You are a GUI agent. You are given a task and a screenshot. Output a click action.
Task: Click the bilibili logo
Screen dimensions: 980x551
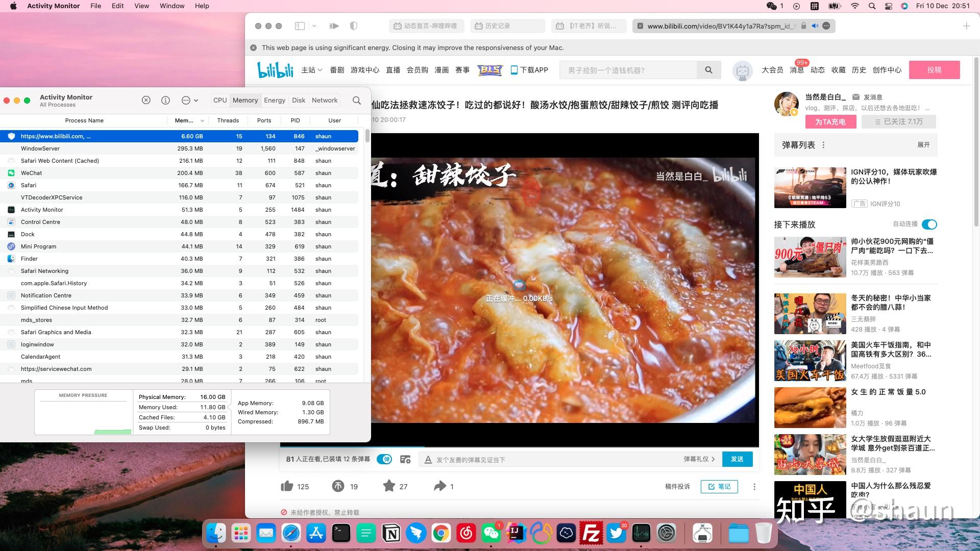point(275,70)
